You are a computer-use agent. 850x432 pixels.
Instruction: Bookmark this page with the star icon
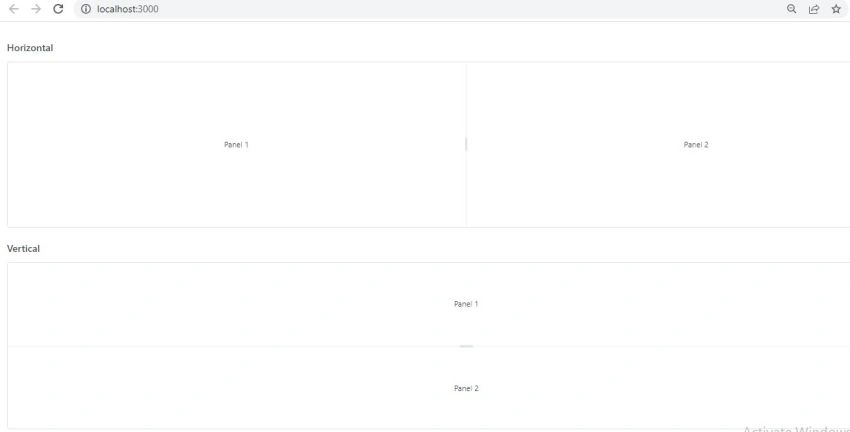[x=836, y=9]
